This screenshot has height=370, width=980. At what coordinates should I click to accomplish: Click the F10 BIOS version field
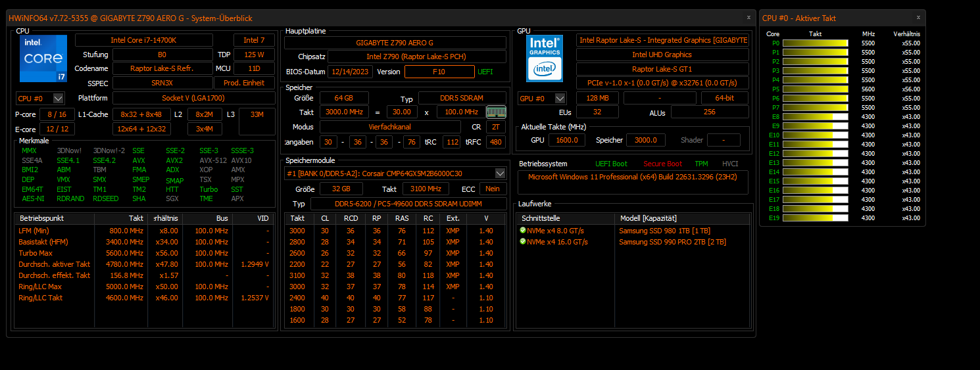pos(439,72)
